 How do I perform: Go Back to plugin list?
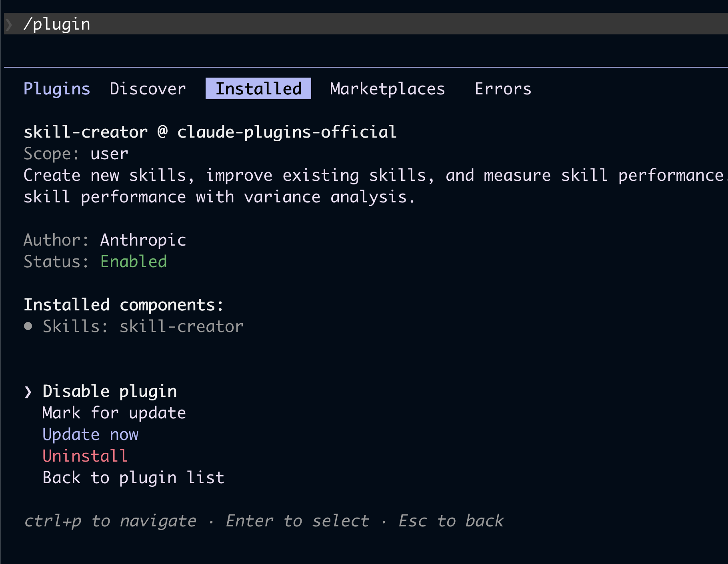coord(133,478)
